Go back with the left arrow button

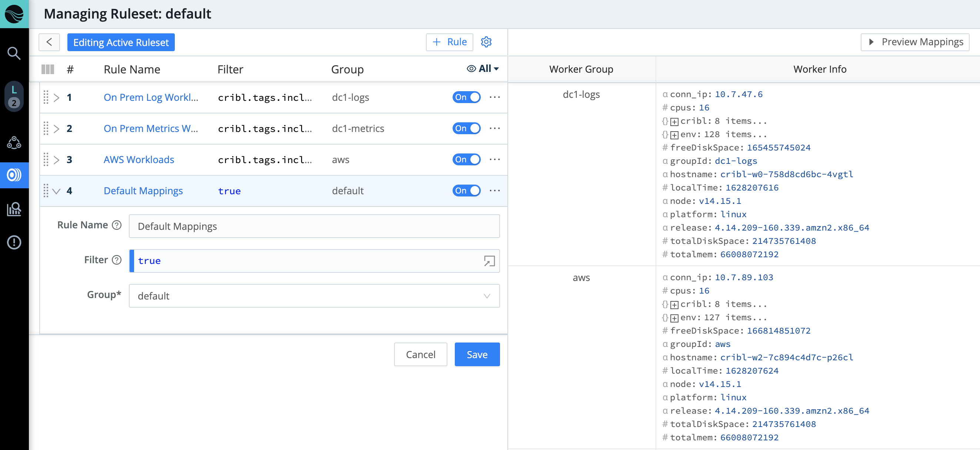click(49, 42)
